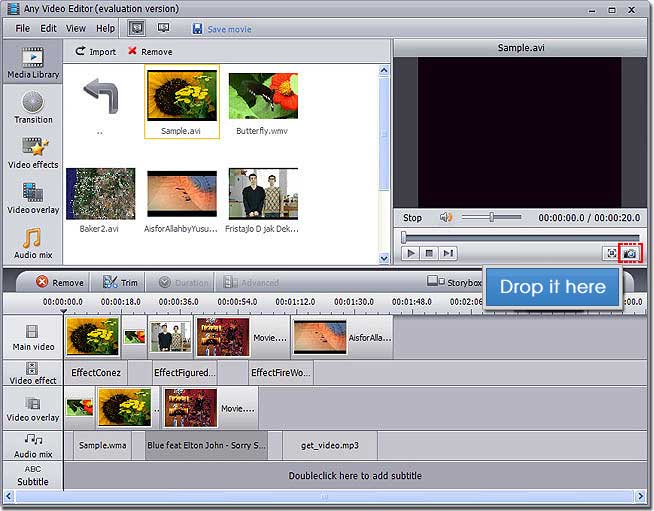Go up one folder with back arrow
Screen dimensions: 654x511
(x=101, y=96)
